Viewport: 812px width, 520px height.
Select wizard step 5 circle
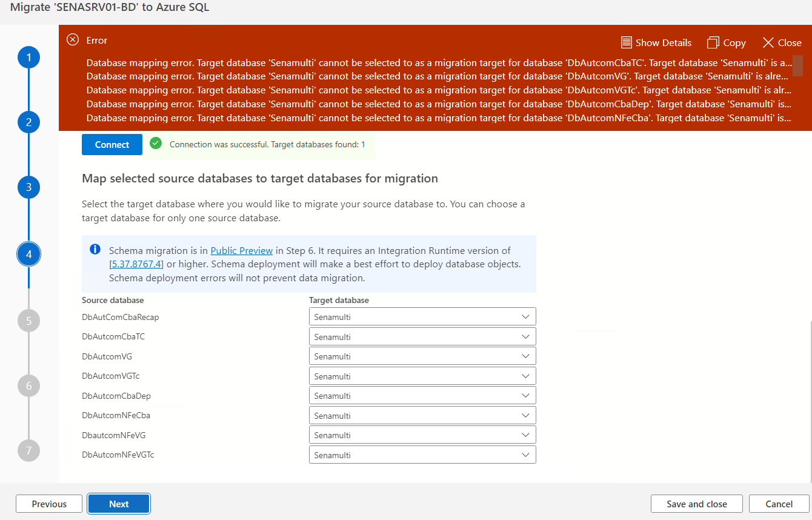pos(28,321)
